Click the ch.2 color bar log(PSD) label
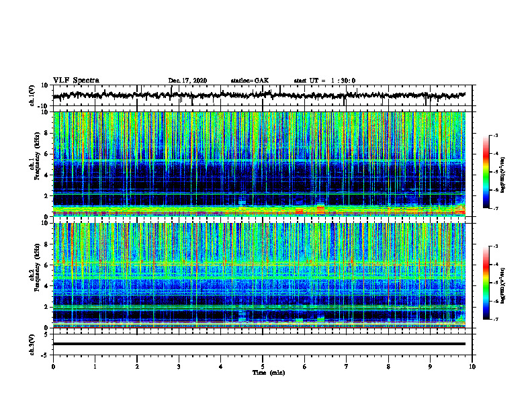The width and height of the screenshot is (532, 411). click(503, 285)
